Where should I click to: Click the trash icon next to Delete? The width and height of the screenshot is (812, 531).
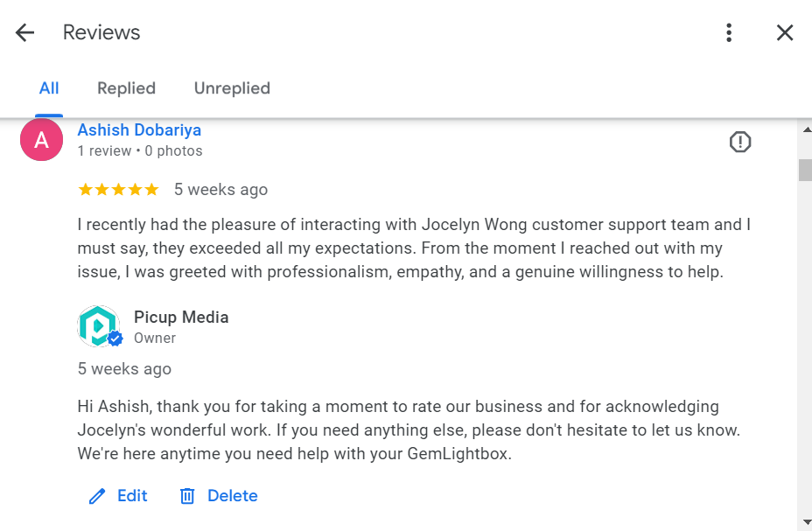tap(186, 495)
